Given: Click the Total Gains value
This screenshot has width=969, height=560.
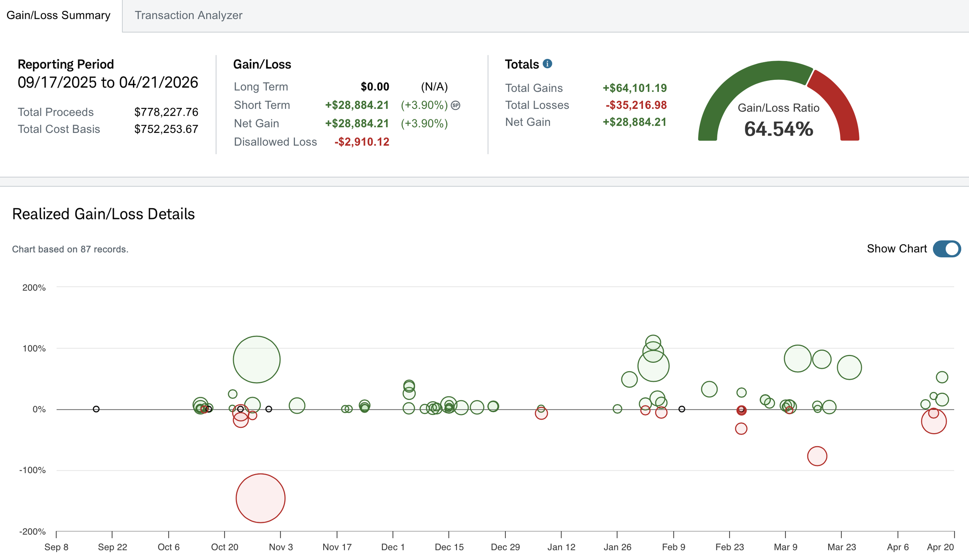Looking at the screenshot, I should tap(635, 88).
